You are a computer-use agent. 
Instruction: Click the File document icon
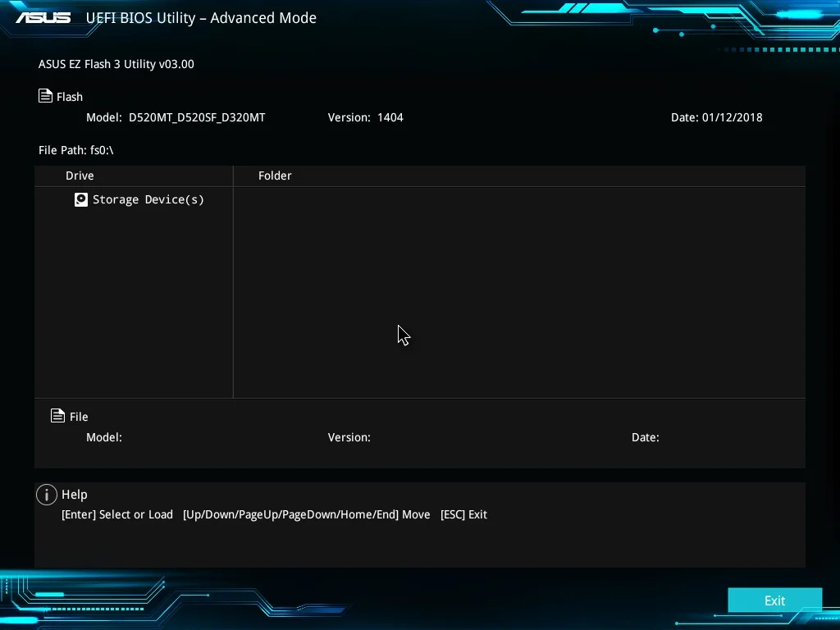(58, 415)
